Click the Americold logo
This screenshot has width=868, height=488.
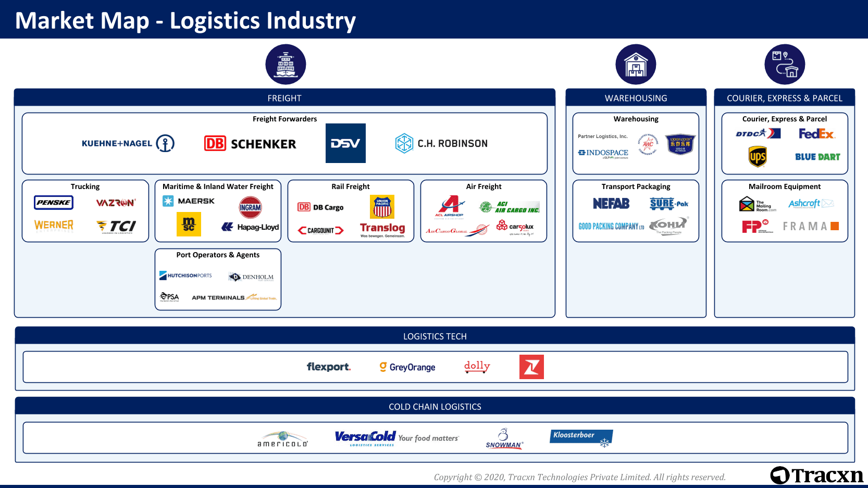pos(283,439)
